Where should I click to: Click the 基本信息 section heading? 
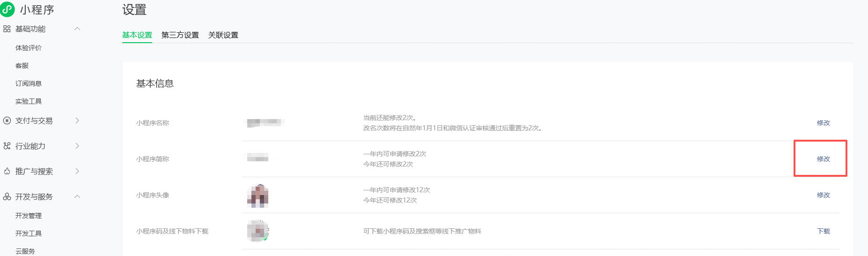(155, 83)
